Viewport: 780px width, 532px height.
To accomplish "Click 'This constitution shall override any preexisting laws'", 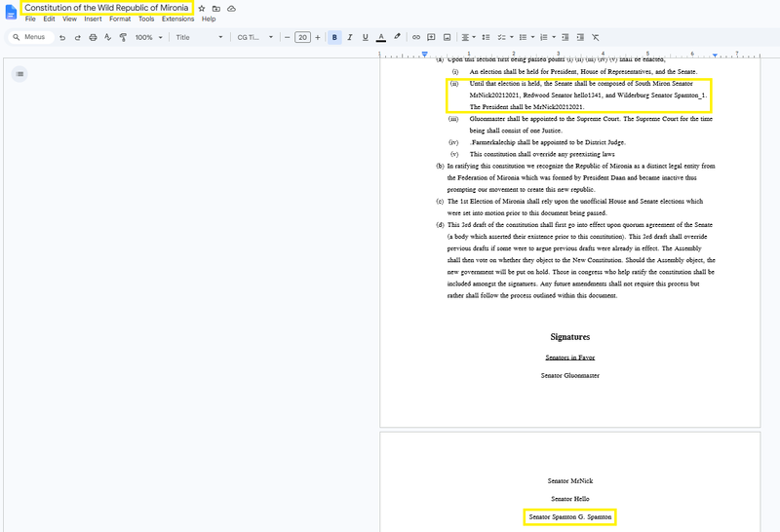I will [x=542, y=154].
